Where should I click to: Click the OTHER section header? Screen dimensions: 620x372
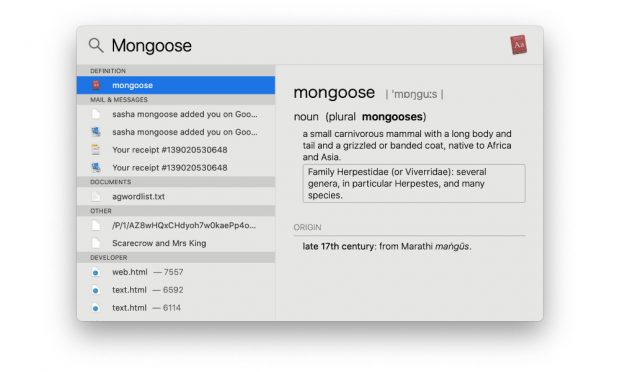(176, 211)
